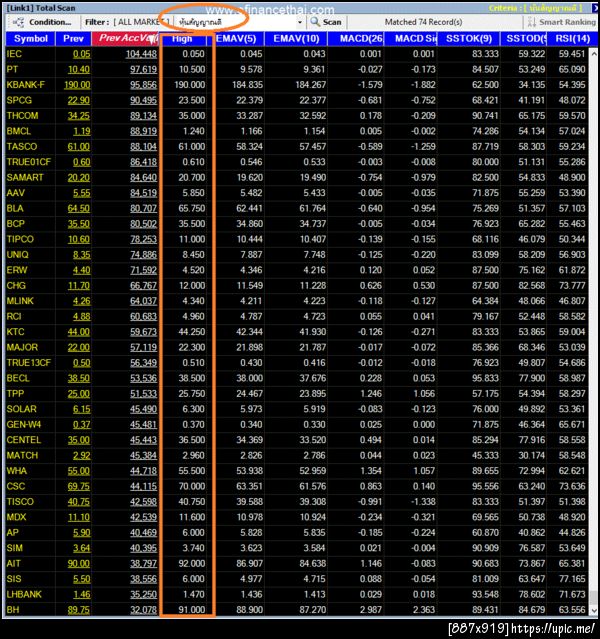Click Prev price 190.00 for KBANK-F
The height and width of the screenshot is (639, 600).
tap(77, 85)
